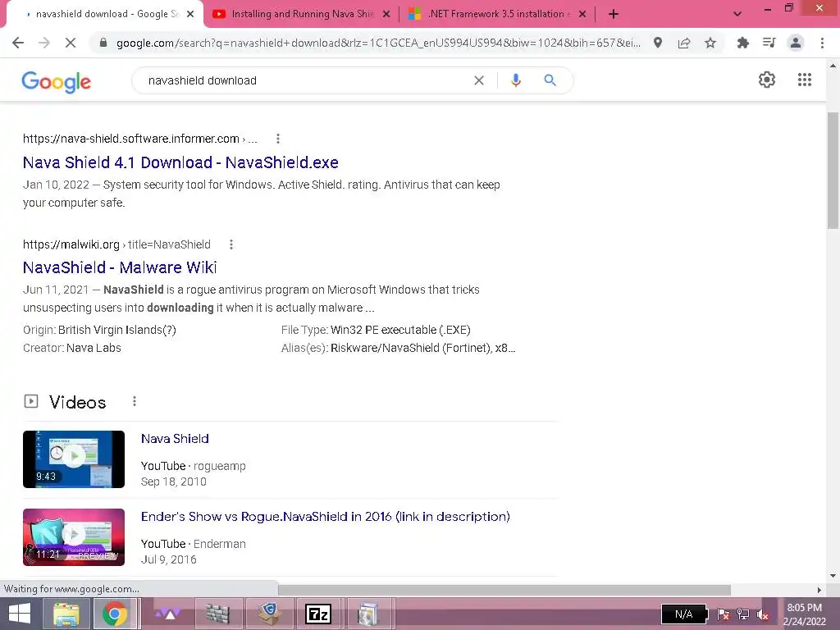Bookmark this page with the star icon
The width and height of the screenshot is (840, 630).
[x=710, y=43]
